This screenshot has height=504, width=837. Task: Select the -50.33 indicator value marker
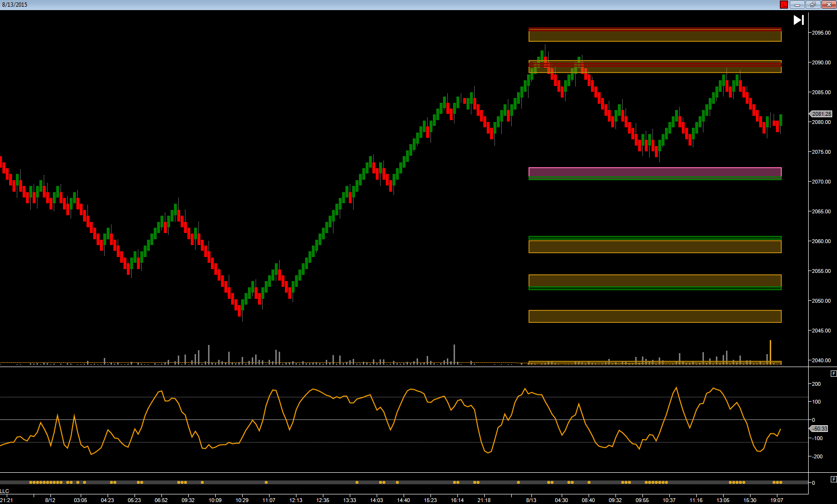[819, 429]
